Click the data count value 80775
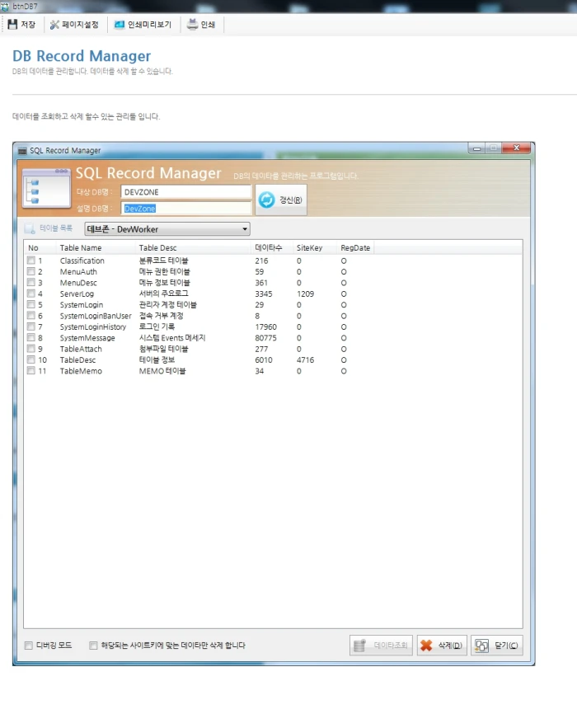 265,338
